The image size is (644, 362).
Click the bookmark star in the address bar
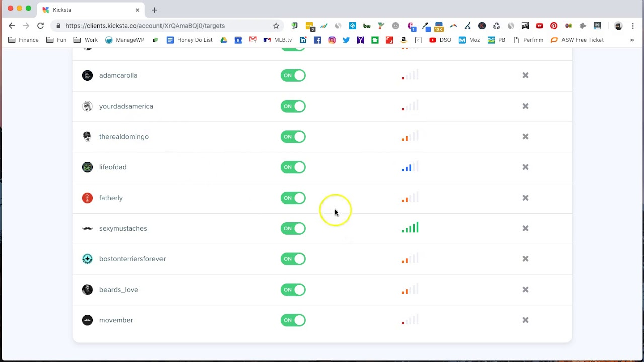276,26
